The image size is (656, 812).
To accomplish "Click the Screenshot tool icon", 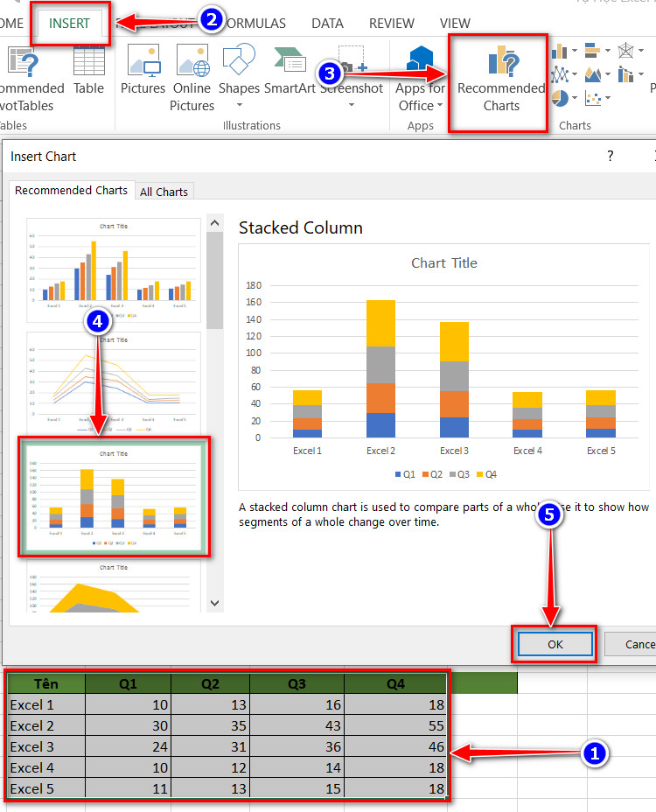I will pos(352,59).
